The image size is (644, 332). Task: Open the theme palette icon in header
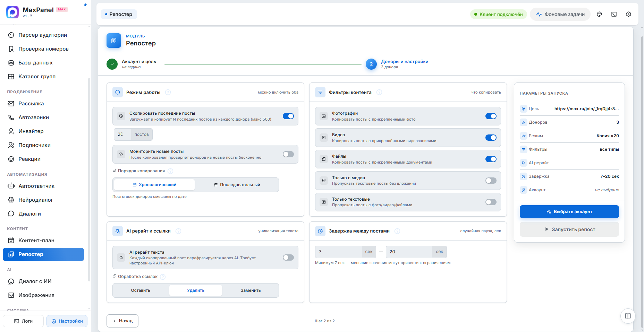[599, 14]
